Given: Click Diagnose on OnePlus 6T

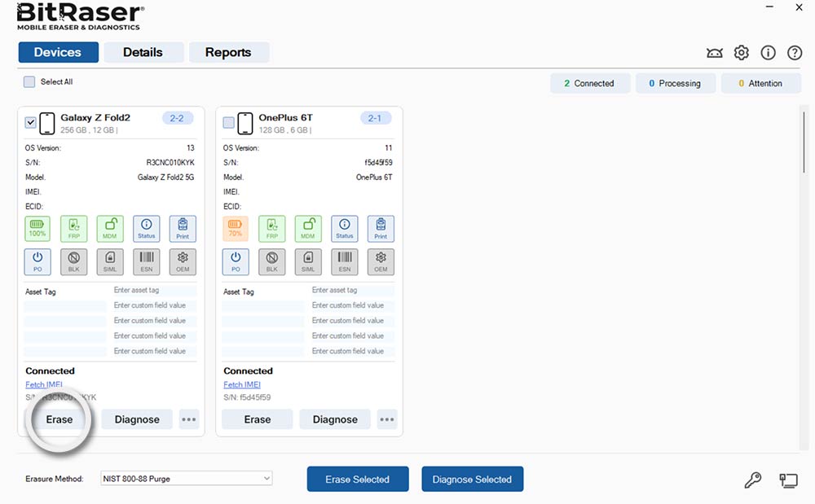Looking at the screenshot, I should (x=335, y=419).
